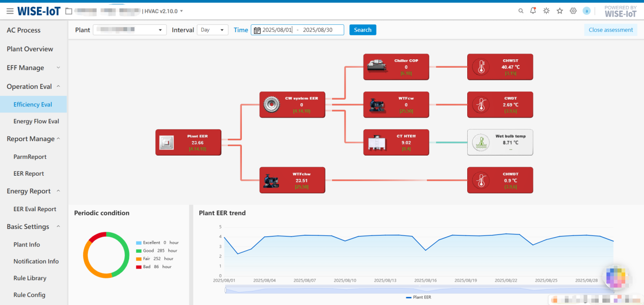Screen dimensions: 644x305
Task: Open the hamburger navigation menu
Action: point(10,11)
